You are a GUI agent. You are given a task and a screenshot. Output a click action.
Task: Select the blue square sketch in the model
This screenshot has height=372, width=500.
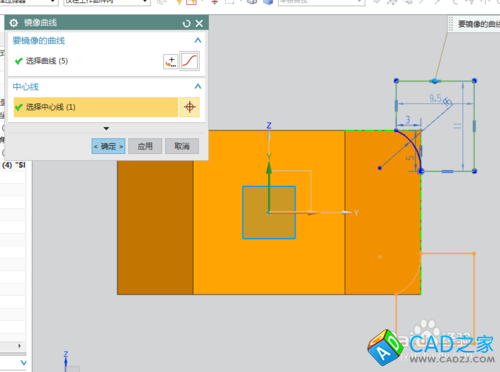coord(269,212)
